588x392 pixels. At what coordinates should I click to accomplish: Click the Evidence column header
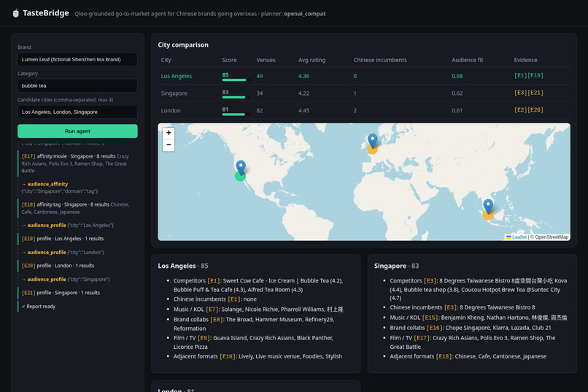[x=525, y=60]
